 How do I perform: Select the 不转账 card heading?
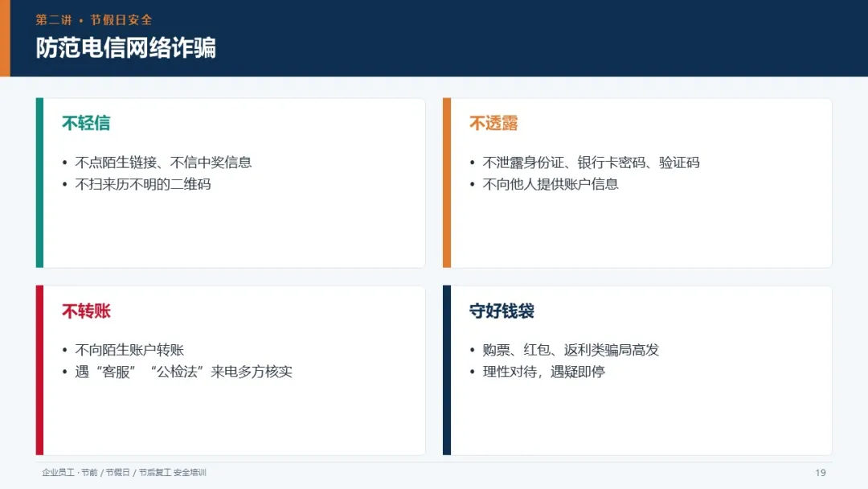point(86,310)
